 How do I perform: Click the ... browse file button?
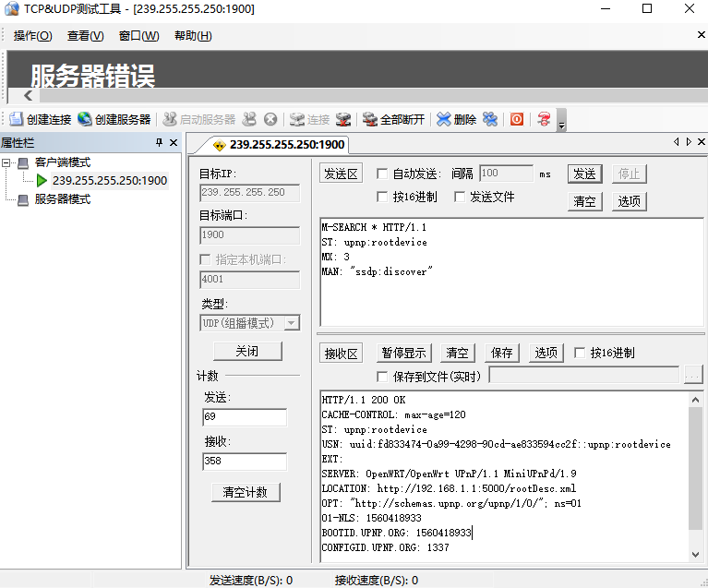tap(693, 376)
